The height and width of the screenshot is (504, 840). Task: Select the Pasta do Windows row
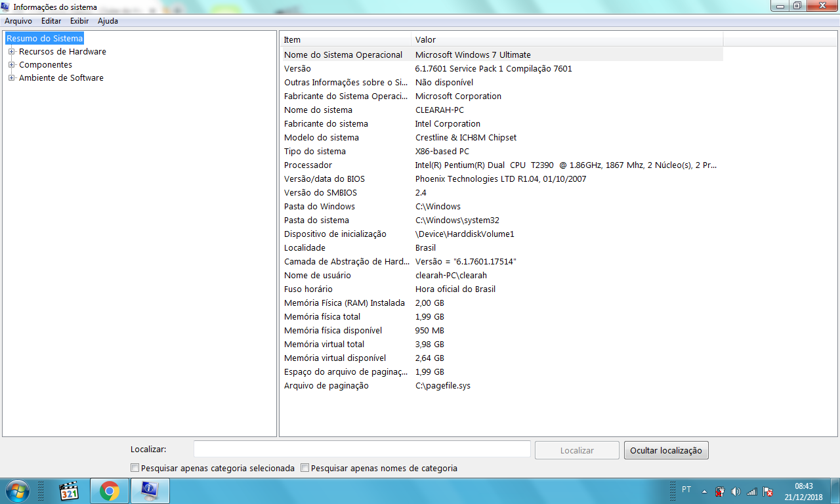click(502, 206)
